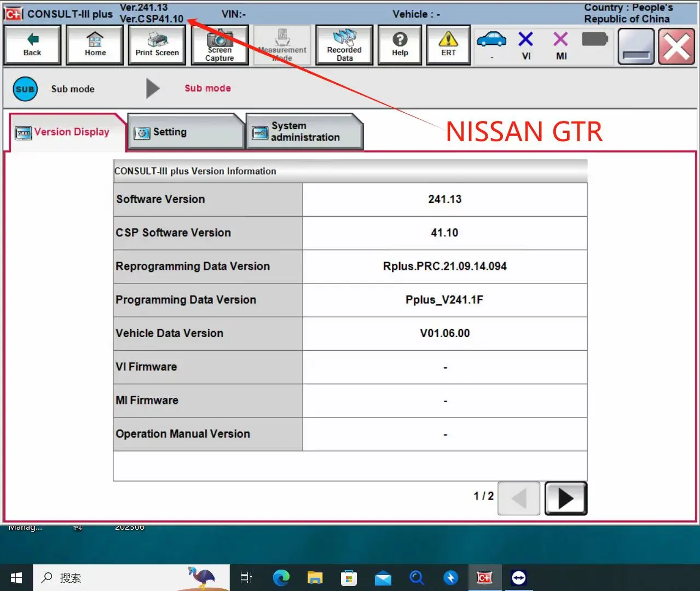The width and height of the screenshot is (700, 591).
Task: Click the CONSULT-III plus taskbar icon
Action: point(485,578)
